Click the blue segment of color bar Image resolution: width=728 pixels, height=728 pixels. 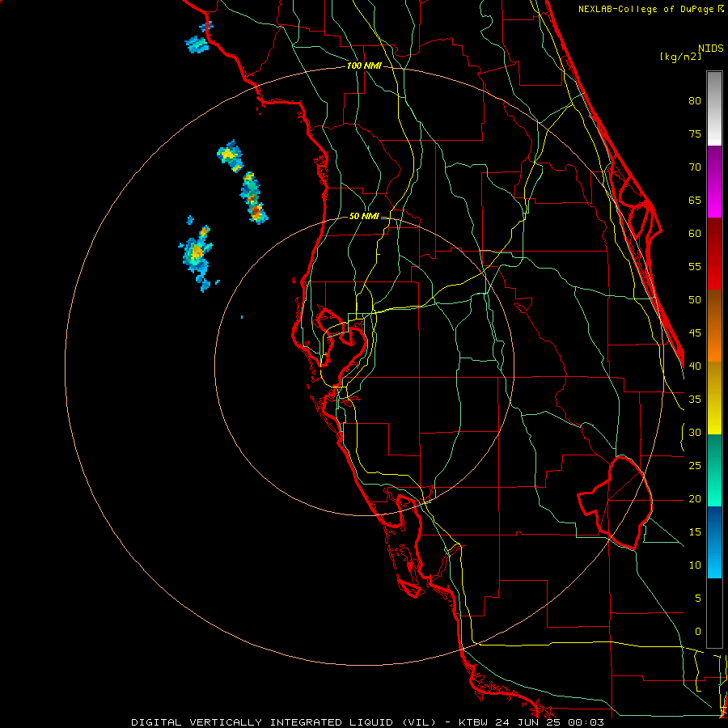coord(714,542)
